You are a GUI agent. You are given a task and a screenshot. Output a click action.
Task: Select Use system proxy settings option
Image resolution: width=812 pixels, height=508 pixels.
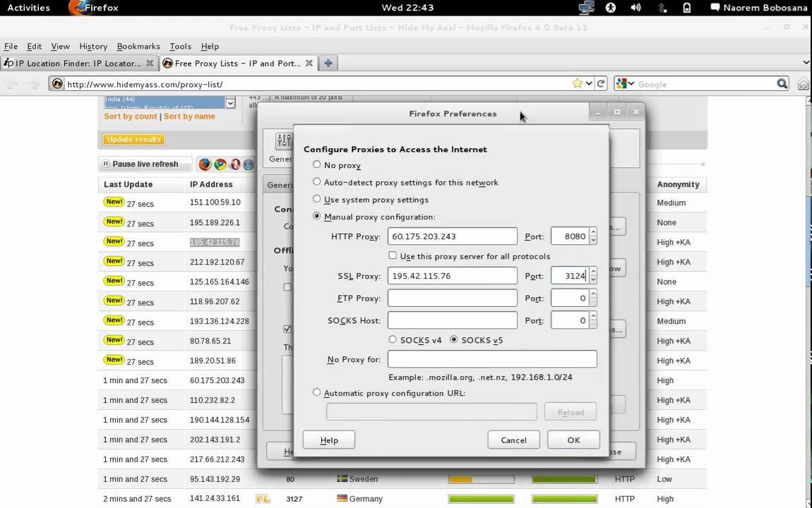pos(316,199)
